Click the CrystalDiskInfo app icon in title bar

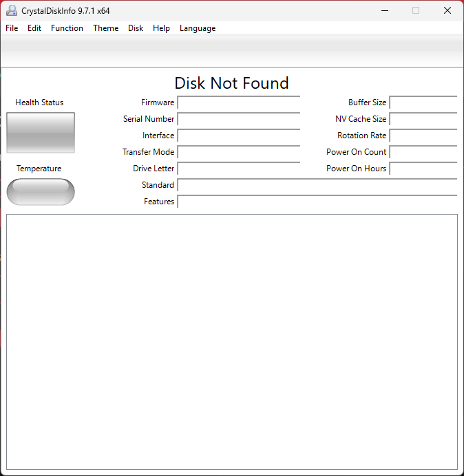(12, 10)
